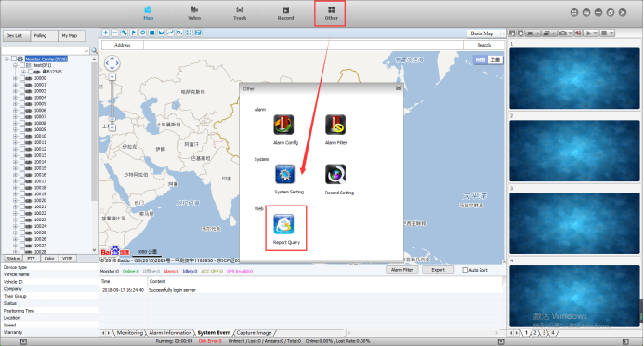Open the PTZ panel tab

pyautogui.click(x=31, y=259)
